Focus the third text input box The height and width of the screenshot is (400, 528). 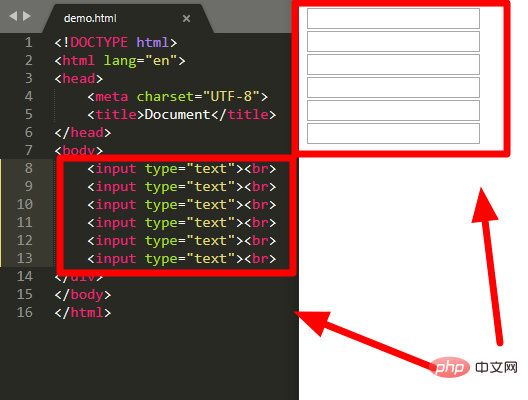(x=393, y=64)
